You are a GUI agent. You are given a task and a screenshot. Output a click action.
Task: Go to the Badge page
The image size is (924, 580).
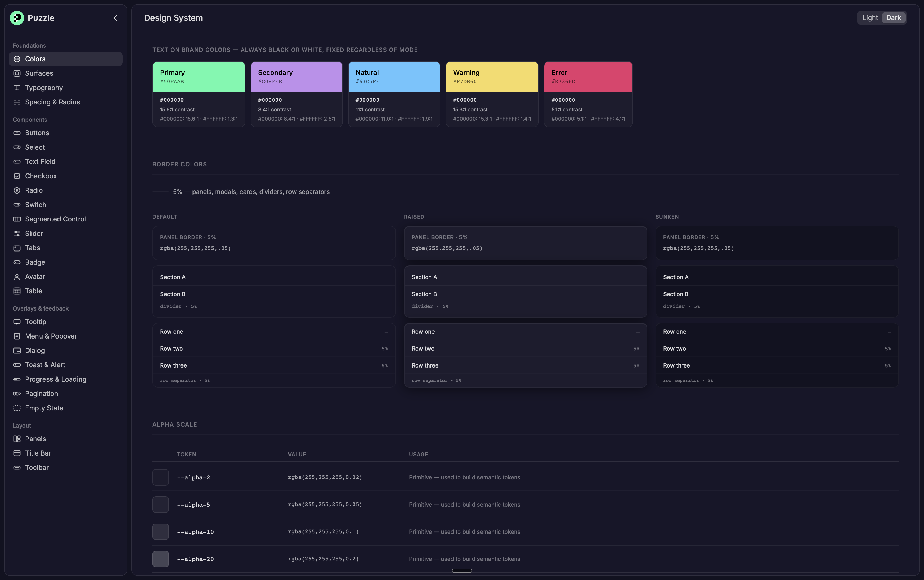coord(66,262)
